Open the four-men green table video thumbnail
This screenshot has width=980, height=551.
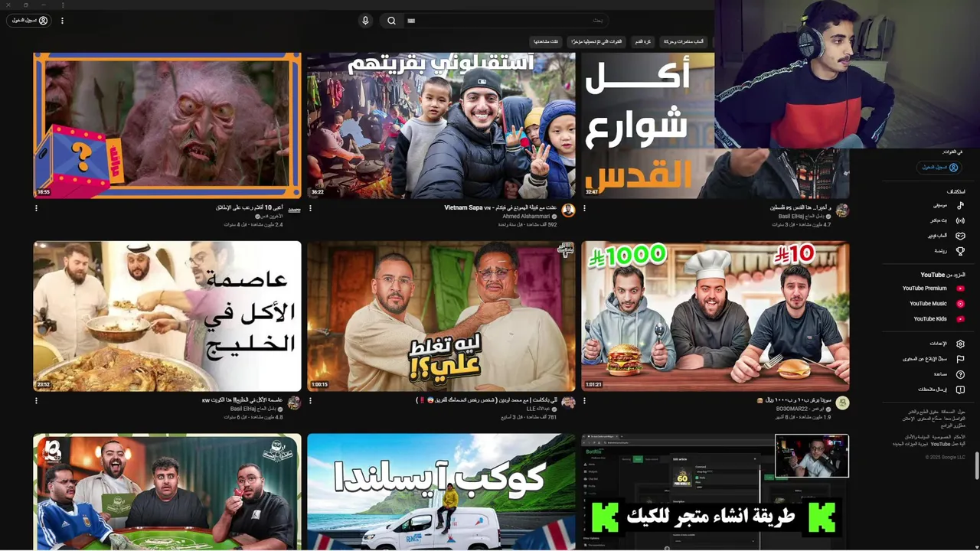167,492
